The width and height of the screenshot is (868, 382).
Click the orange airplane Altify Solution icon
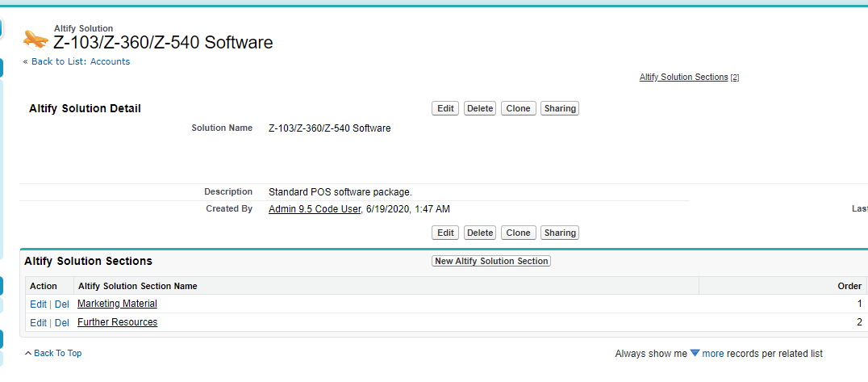point(35,40)
